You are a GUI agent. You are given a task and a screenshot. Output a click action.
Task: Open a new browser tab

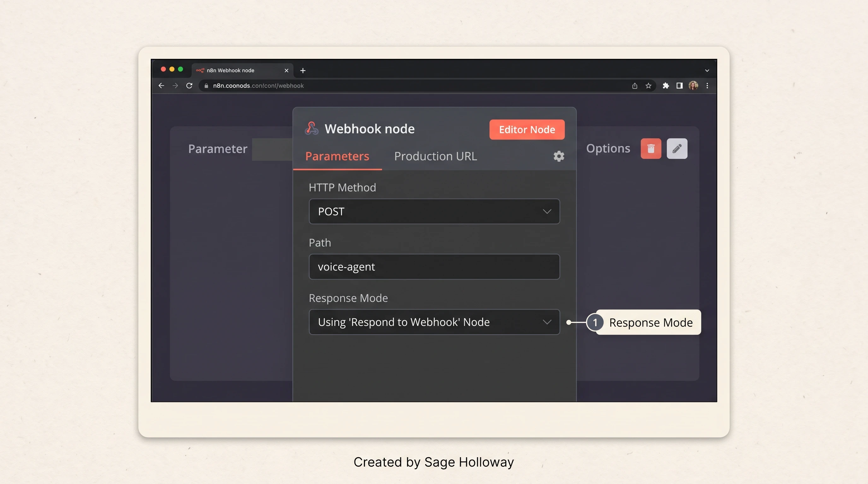303,70
